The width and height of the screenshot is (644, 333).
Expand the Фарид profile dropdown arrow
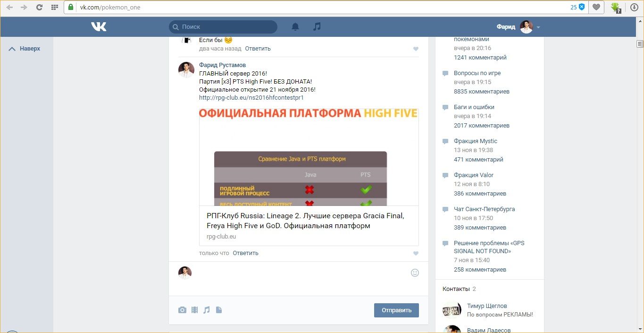tap(538, 27)
